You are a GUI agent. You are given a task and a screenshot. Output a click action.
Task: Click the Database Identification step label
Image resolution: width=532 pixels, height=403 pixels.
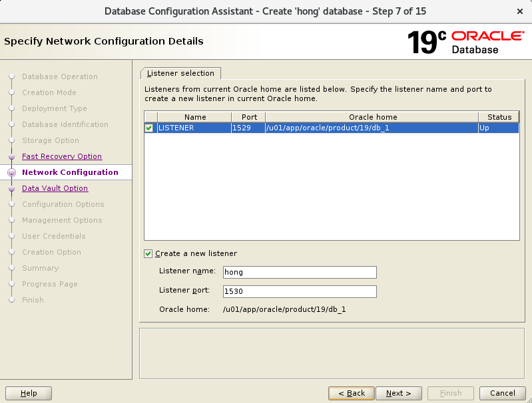65,124
